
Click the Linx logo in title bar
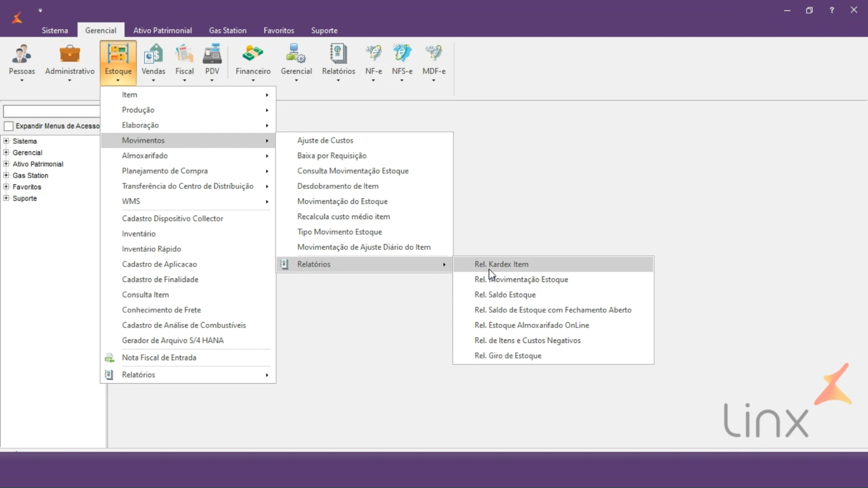tap(17, 17)
